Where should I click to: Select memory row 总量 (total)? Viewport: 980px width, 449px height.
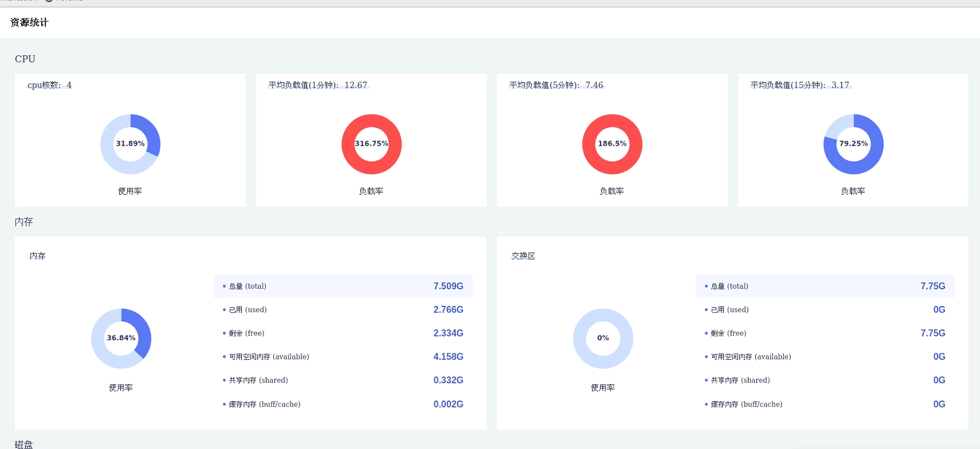(343, 286)
